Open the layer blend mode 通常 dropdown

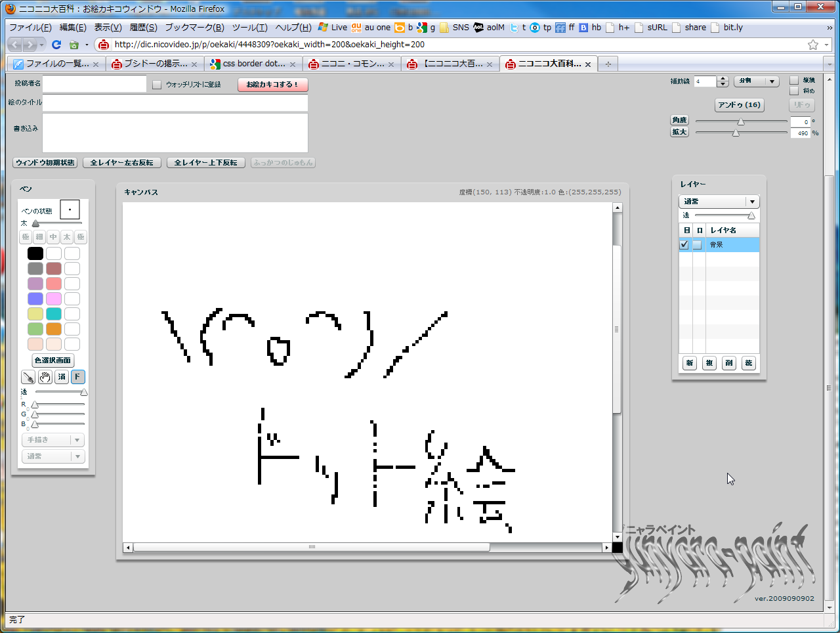(x=719, y=202)
